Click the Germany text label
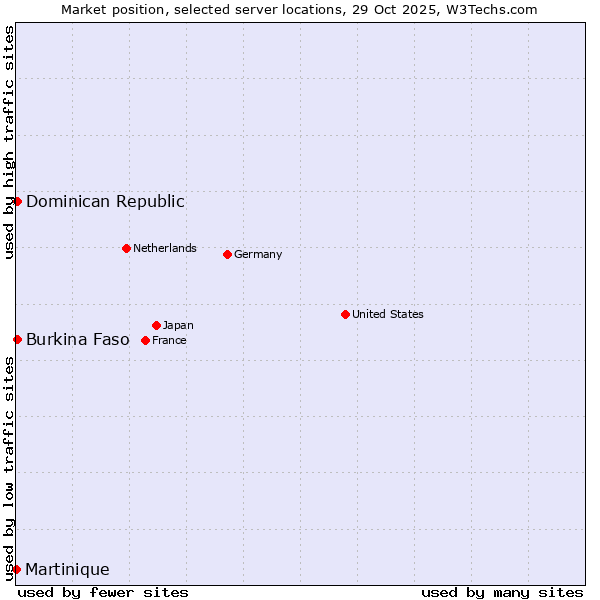Screen dimensions: 600x600 258,254
